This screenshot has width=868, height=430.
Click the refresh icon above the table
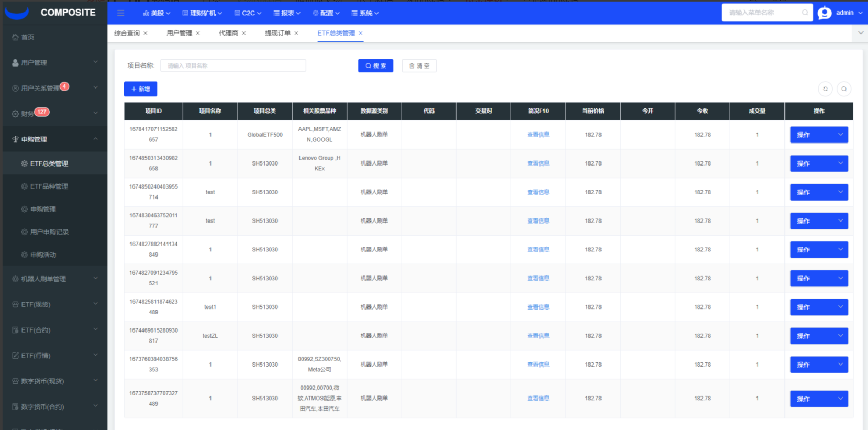click(825, 89)
